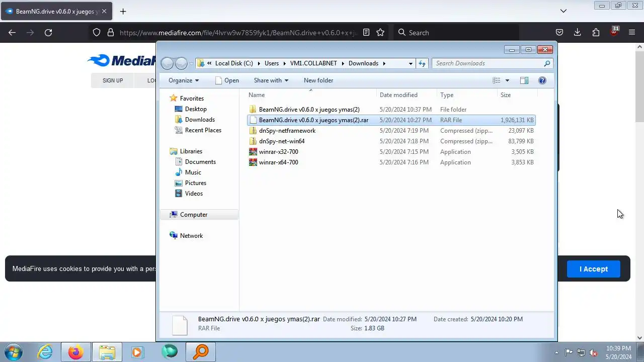Select Downloads in Favorites
This screenshot has height=362, width=644.
(x=200, y=120)
